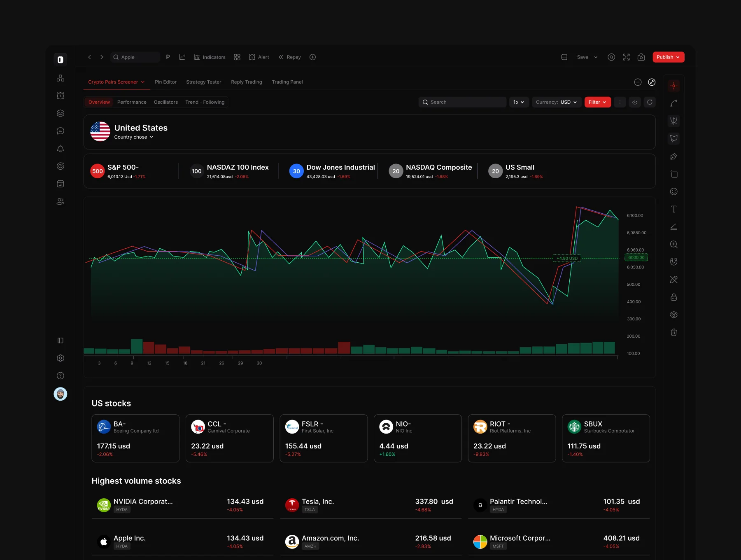741x560 pixels.
Task: Click the fullscreen expand icon in top bar
Action: 627,57
